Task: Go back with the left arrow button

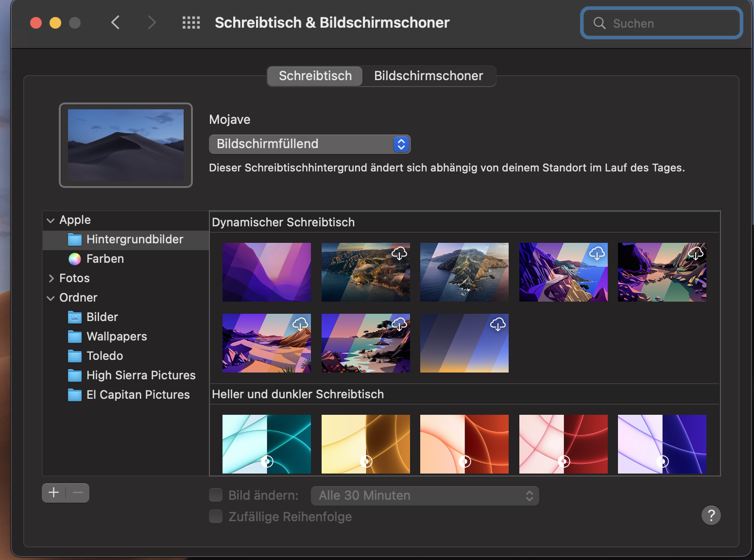Action: click(x=116, y=23)
